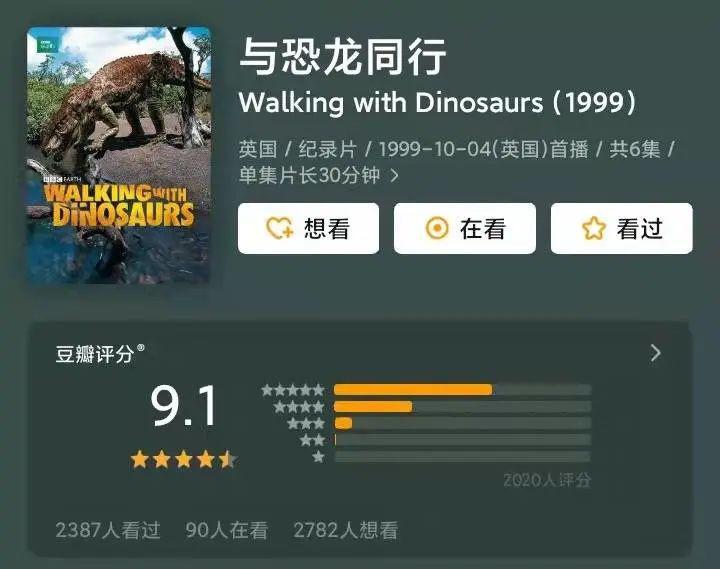
Task: Mark show as 在看
Action: (x=465, y=228)
